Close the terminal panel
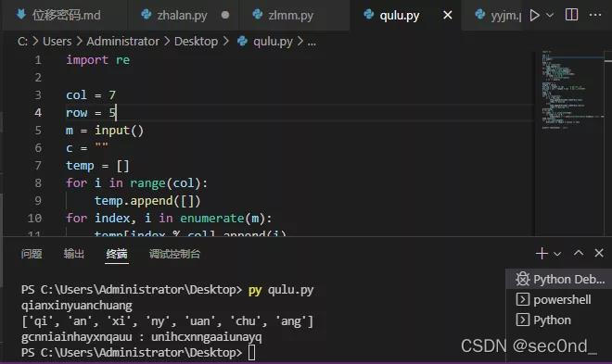612x364 pixels. (x=599, y=254)
